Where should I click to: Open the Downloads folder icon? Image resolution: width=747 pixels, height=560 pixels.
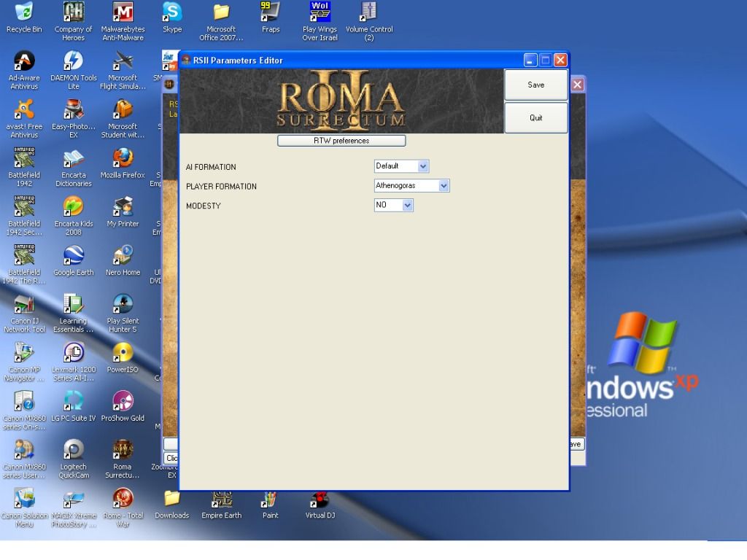[172, 499]
